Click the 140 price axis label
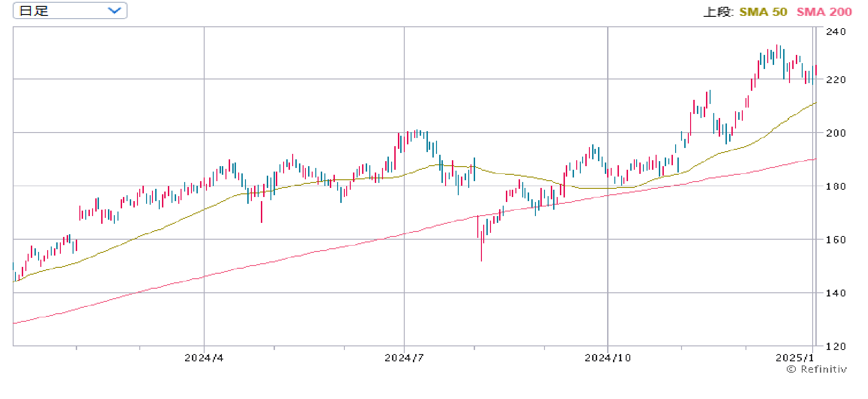Image resolution: width=868 pixels, height=399 pixels. pyautogui.click(x=836, y=293)
